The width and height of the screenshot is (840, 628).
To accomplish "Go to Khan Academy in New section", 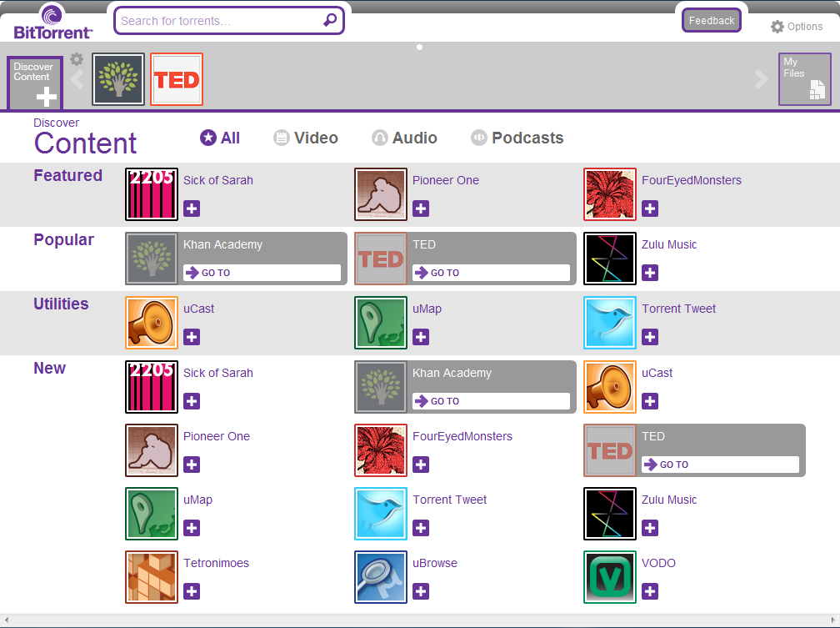I will (492, 401).
